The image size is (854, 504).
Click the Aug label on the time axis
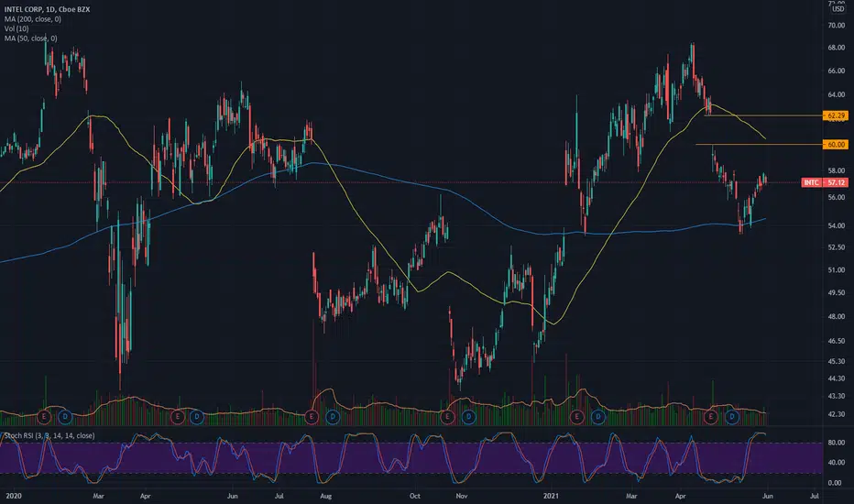tap(325, 496)
